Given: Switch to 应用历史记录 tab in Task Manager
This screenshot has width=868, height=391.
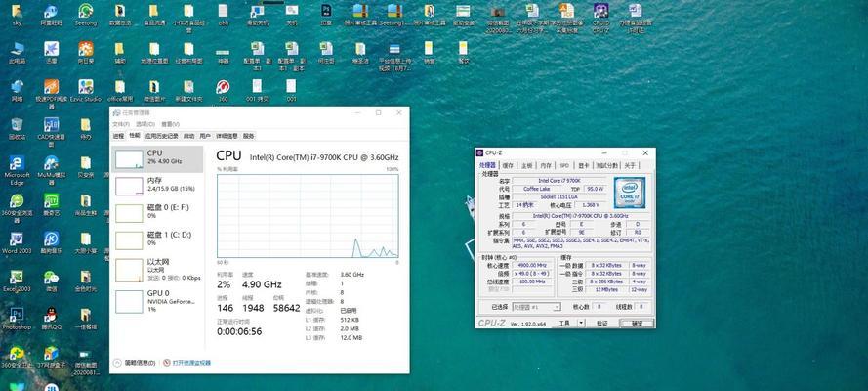Looking at the screenshot, I should click(162, 136).
